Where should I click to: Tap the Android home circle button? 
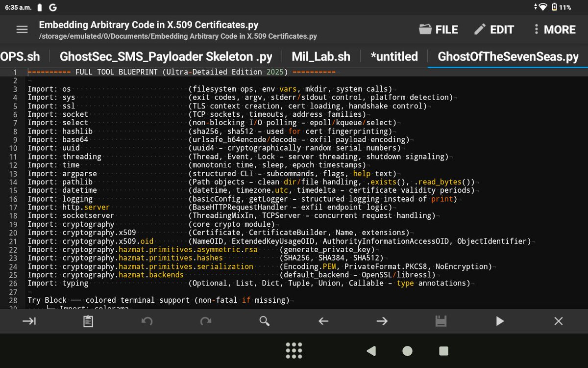(x=407, y=351)
